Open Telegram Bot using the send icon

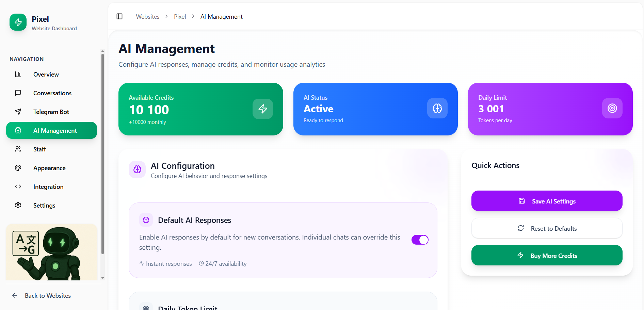(18, 112)
